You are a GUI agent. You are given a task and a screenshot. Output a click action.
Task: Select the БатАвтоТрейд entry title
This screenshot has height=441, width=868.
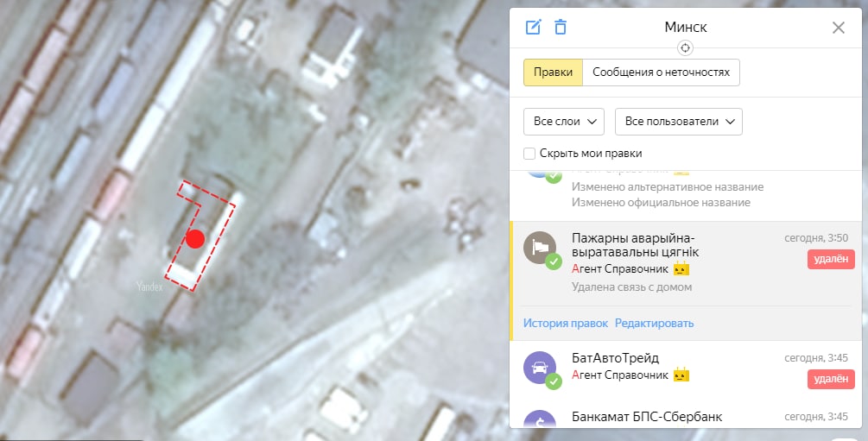coord(616,358)
